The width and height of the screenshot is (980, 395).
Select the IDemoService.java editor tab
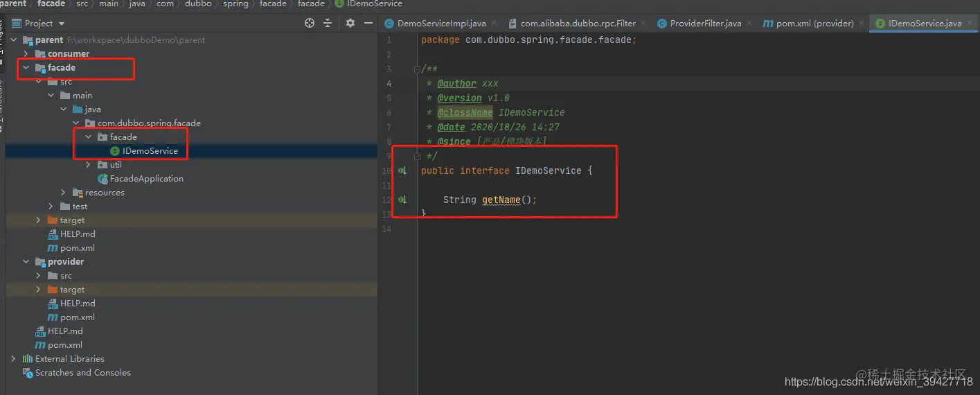pos(925,23)
